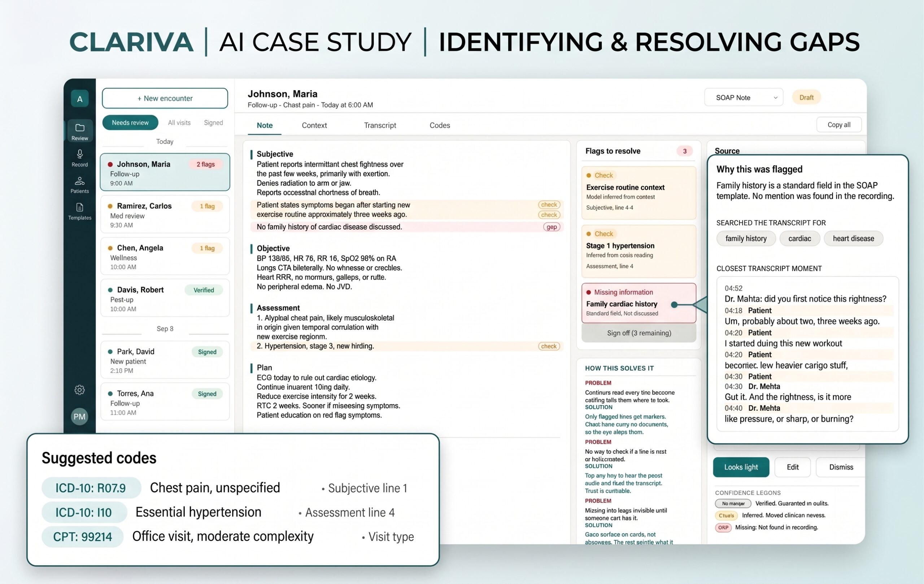Switch to the Note tab

point(265,126)
